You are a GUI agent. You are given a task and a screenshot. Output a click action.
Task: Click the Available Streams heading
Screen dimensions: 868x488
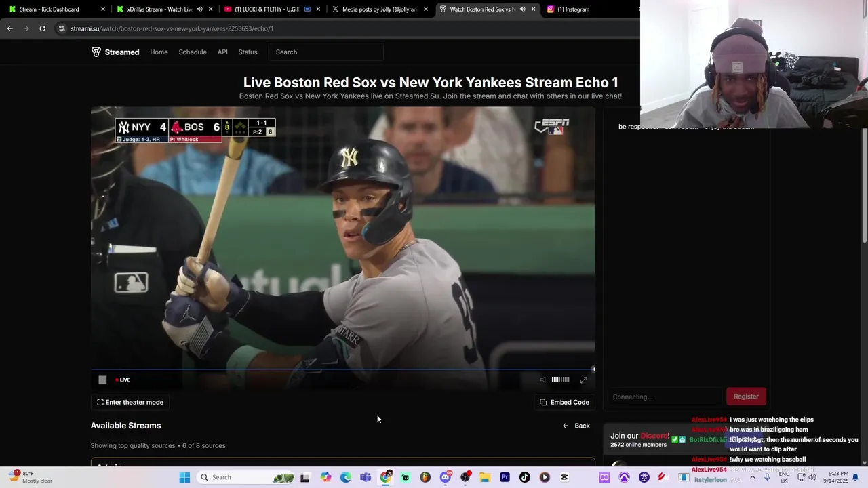(125, 426)
